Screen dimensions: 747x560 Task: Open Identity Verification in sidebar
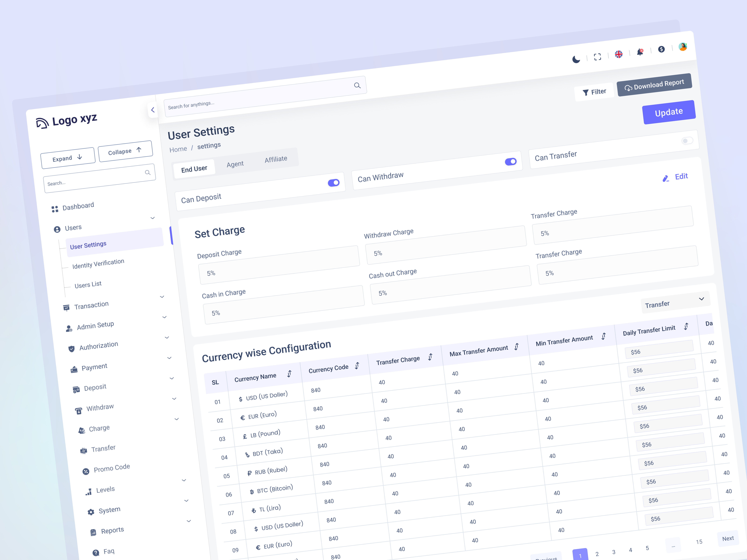click(98, 264)
